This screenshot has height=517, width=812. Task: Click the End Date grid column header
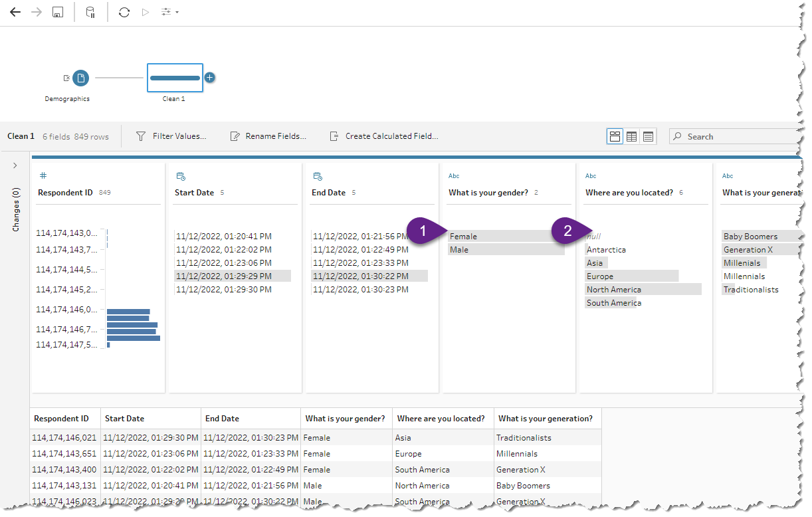click(251, 419)
